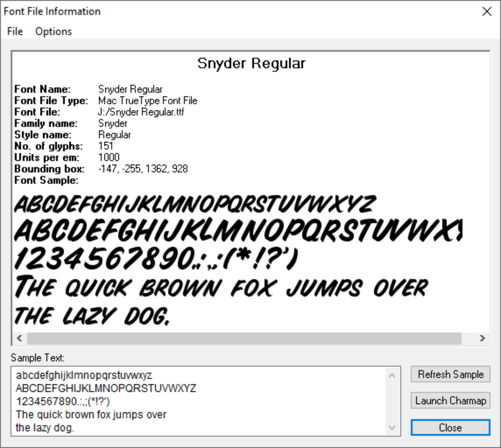Open the File menu
The height and width of the screenshot is (448, 501).
click(15, 32)
